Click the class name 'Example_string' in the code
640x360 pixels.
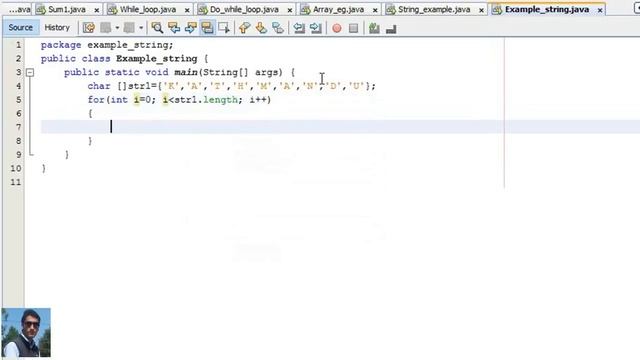(157, 59)
